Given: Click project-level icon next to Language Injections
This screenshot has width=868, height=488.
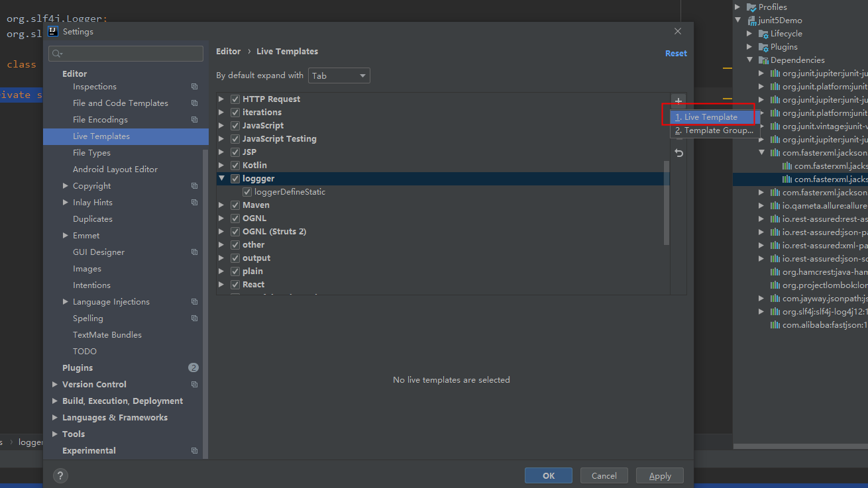Looking at the screenshot, I should click(194, 302).
